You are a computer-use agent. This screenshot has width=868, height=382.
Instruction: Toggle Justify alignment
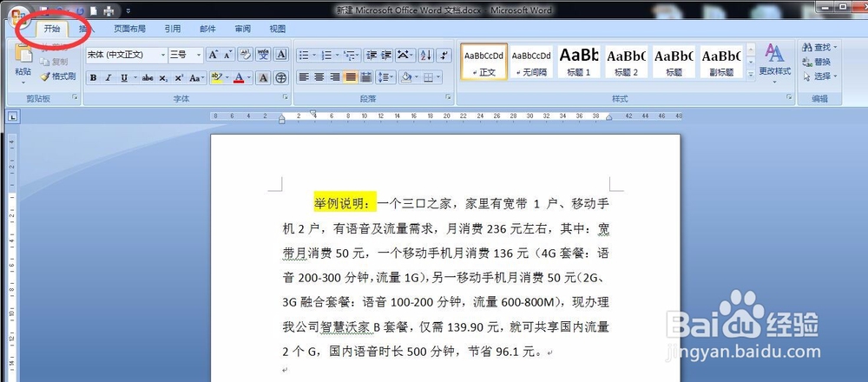(351, 77)
